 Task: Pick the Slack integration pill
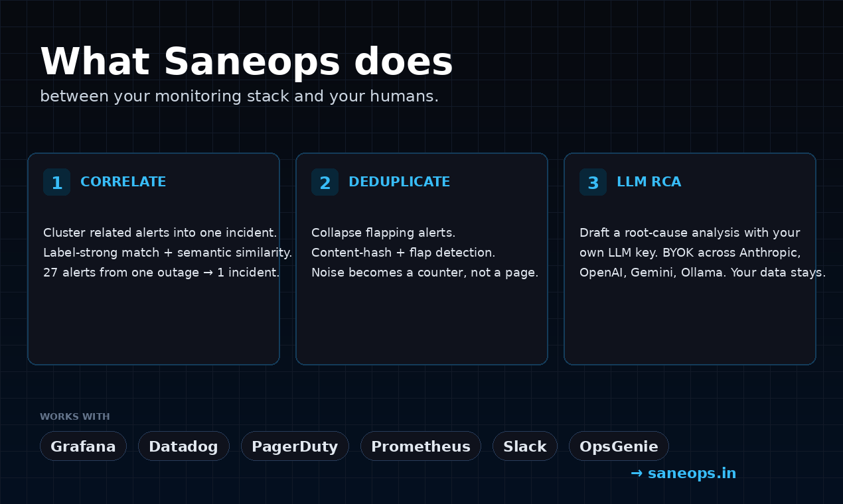(525, 446)
